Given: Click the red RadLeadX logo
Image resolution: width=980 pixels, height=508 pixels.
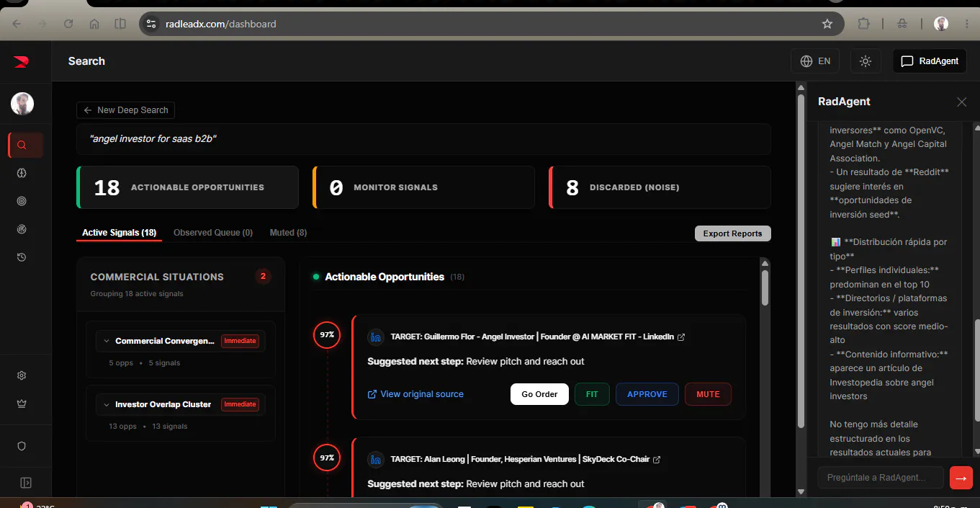Looking at the screenshot, I should click(21, 62).
